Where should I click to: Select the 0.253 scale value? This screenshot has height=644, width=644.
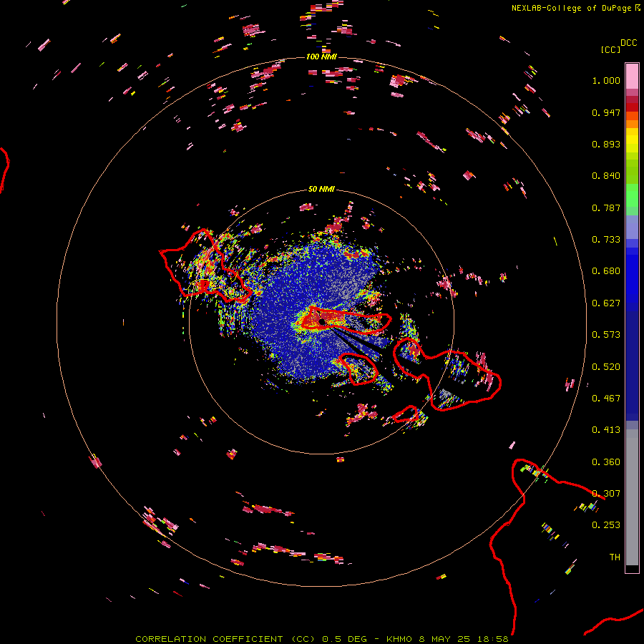click(606, 525)
